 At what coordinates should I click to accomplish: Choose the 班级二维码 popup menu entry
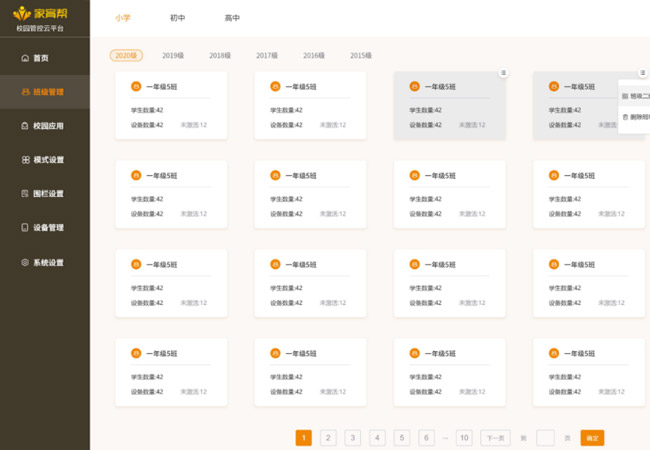tap(635, 96)
